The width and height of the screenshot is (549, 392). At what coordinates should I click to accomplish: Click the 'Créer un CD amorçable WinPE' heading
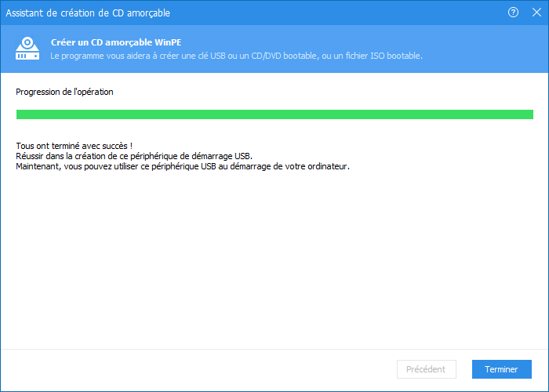116,42
